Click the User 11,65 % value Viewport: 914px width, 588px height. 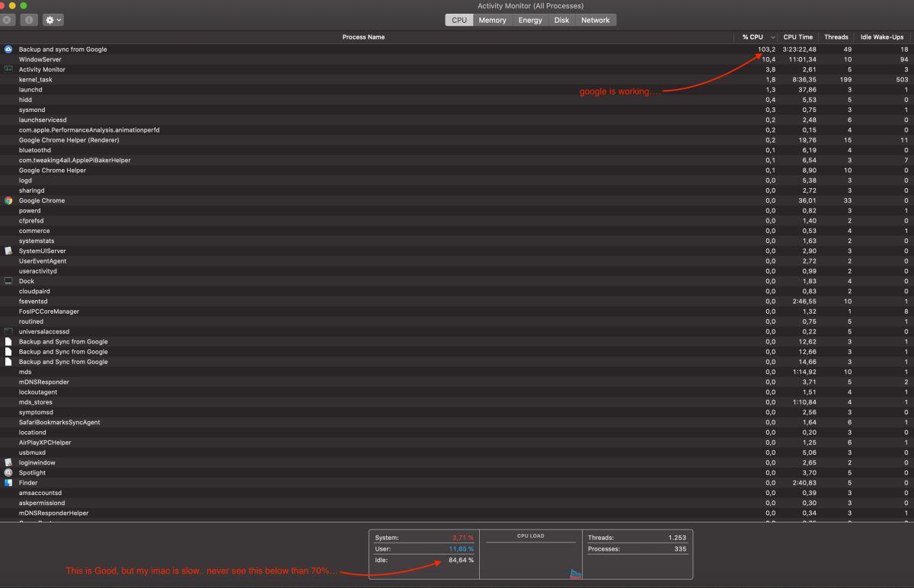click(460, 549)
